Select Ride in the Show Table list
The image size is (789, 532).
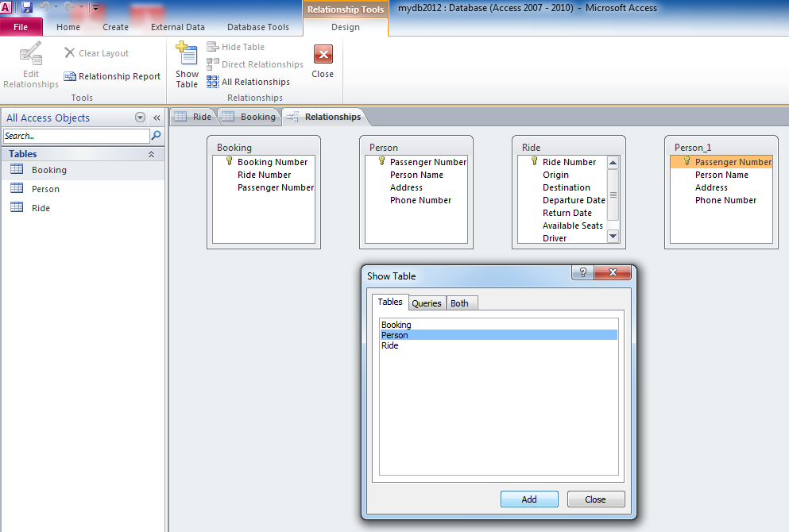390,345
